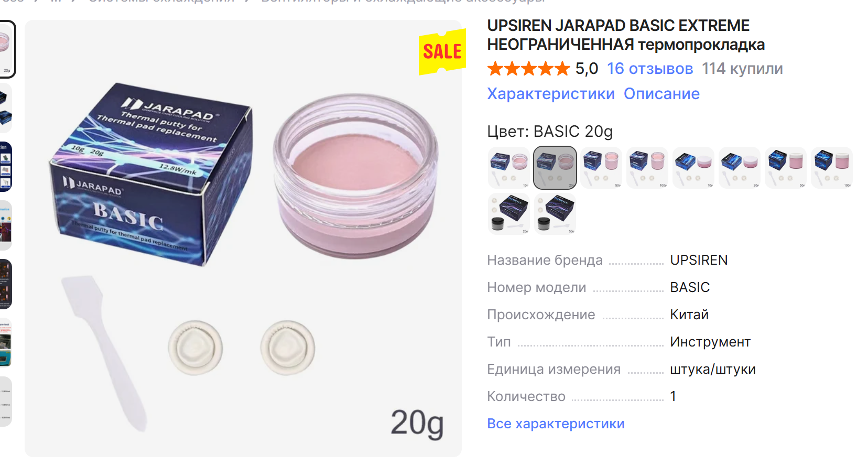The height and width of the screenshot is (476, 868).
Task: Open the first gallery thumbnail labeled 20g
Action: (7, 50)
